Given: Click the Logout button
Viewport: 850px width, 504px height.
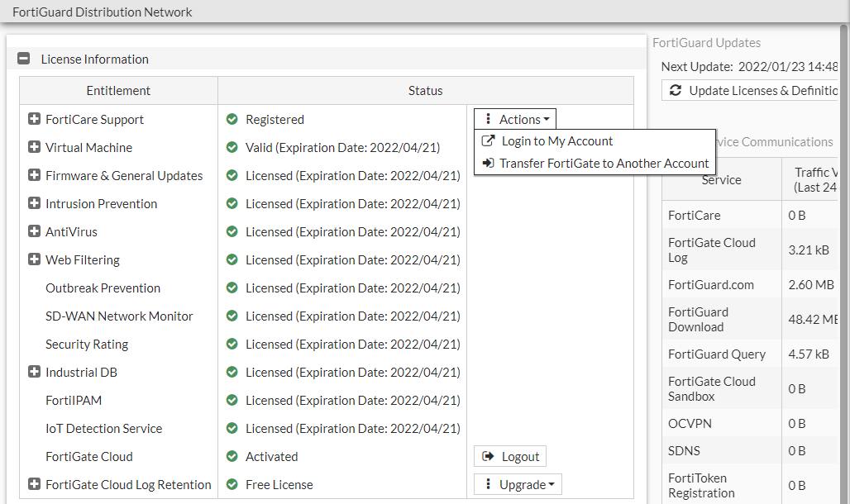Looking at the screenshot, I should pos(509,455).
